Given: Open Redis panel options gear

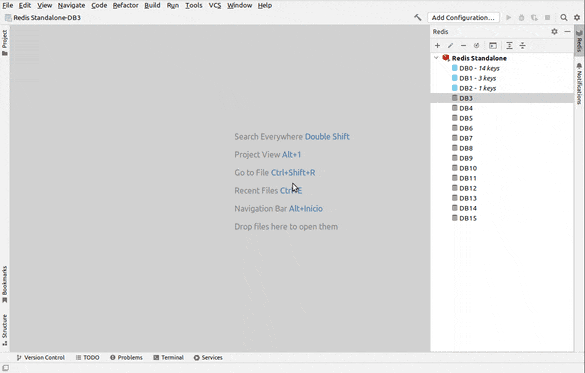Looking at the screenshot, I should tap(554, 32).
